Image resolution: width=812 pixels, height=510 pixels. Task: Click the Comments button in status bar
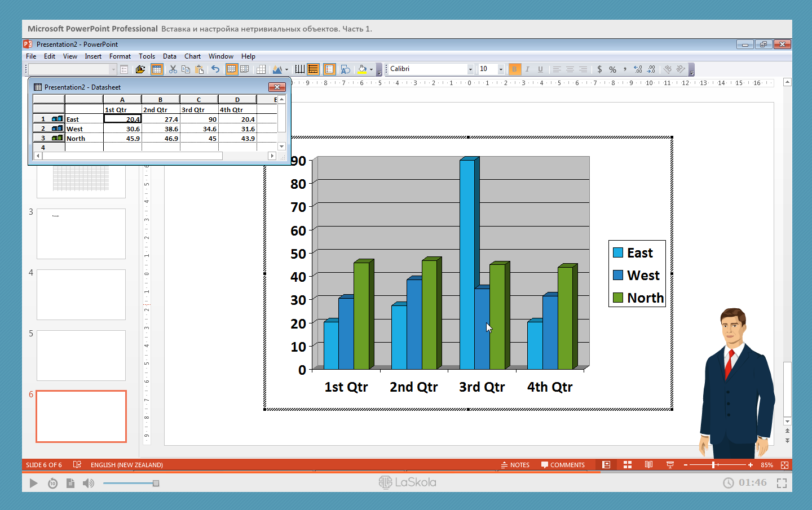click(x=563, y=465)
